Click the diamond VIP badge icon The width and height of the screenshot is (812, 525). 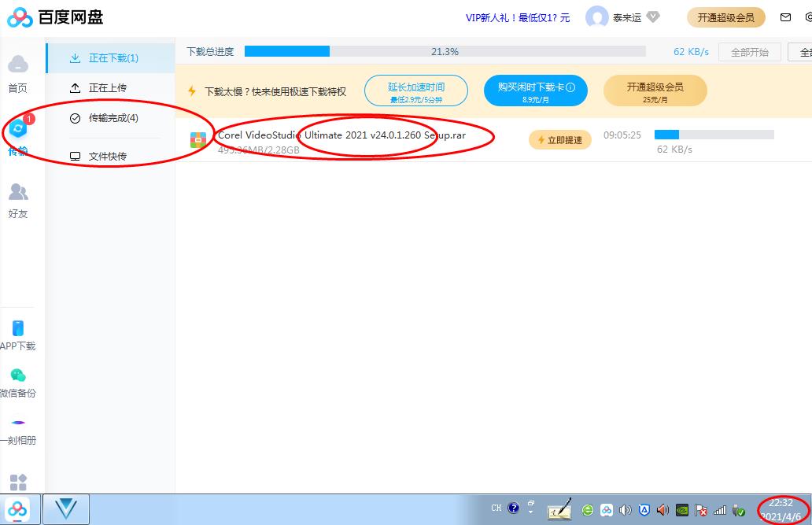click(653, 17)
